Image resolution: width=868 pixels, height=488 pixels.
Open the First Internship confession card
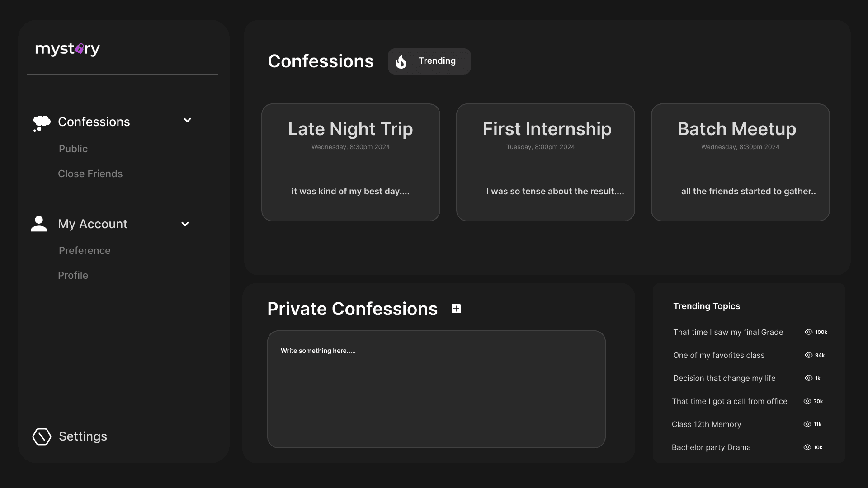(x=546, y=162)
